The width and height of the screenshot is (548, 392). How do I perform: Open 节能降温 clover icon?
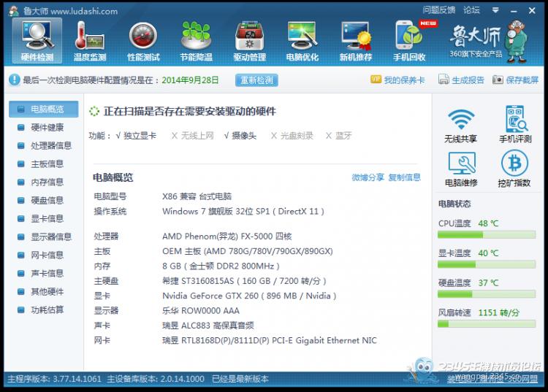tap(196, 41)
